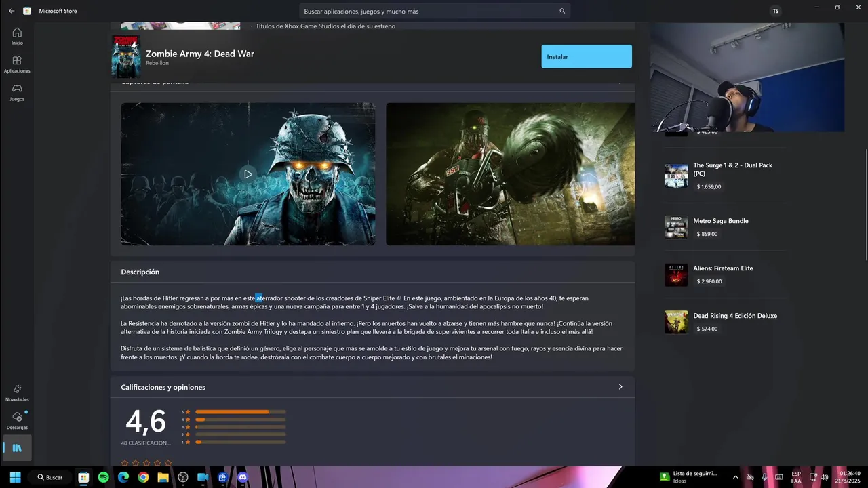Open the Metro Saga Bundle listing
Screen dimensions: 868x488
(725, 227)
